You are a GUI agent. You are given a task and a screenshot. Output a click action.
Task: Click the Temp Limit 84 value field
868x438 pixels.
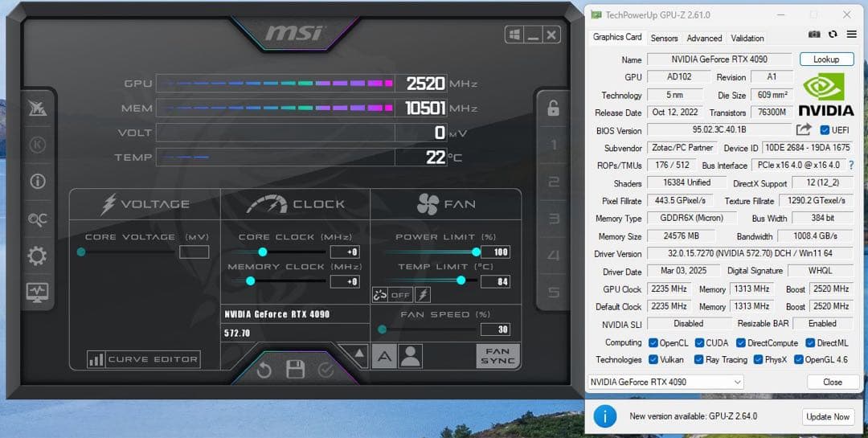(495, 281)
